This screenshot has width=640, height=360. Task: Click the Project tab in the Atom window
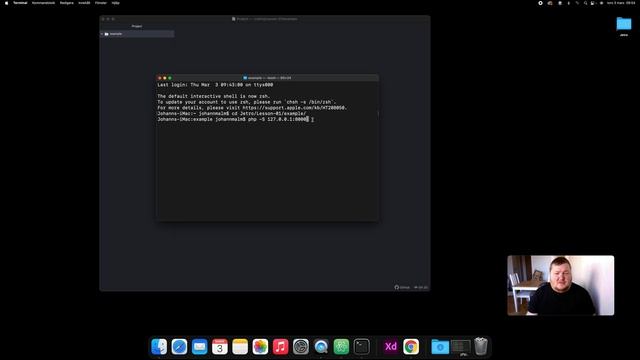click(137, 26)
